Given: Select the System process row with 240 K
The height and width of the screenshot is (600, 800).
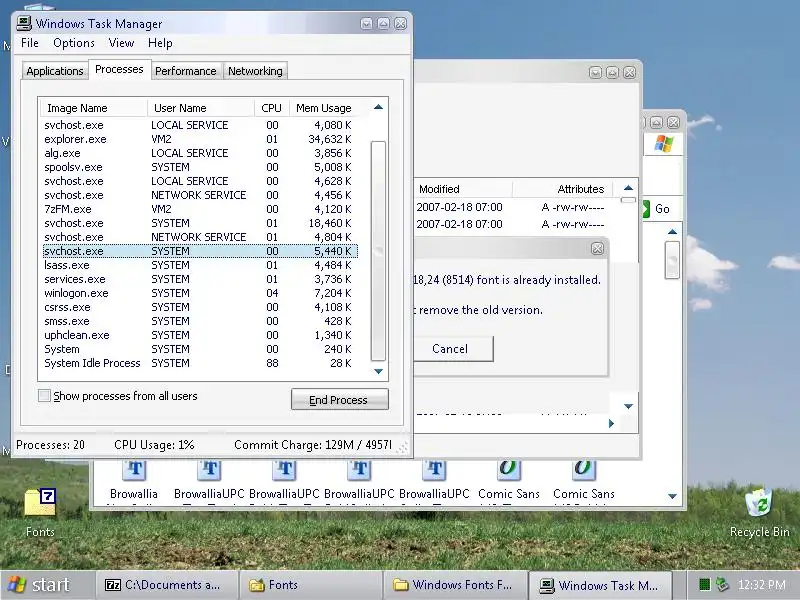Looking at the screenshot, I should coord(200,349).
